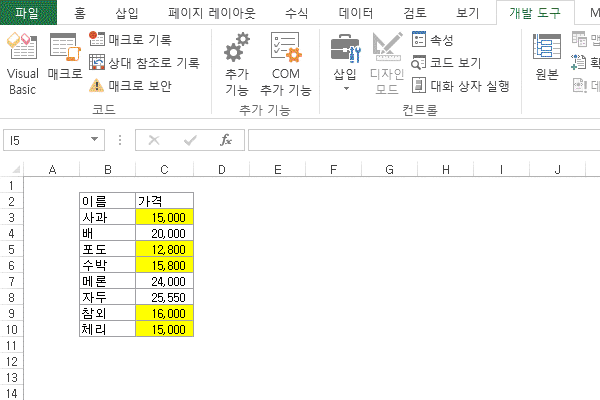The width and height of the screenshot is (600, 400).
Task: Switch to the 홈 tab
Action: [80, 13]
